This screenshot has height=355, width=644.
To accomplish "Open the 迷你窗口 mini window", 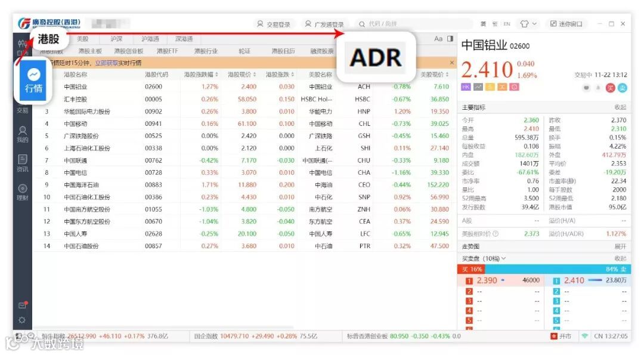I will click(566, 24).
